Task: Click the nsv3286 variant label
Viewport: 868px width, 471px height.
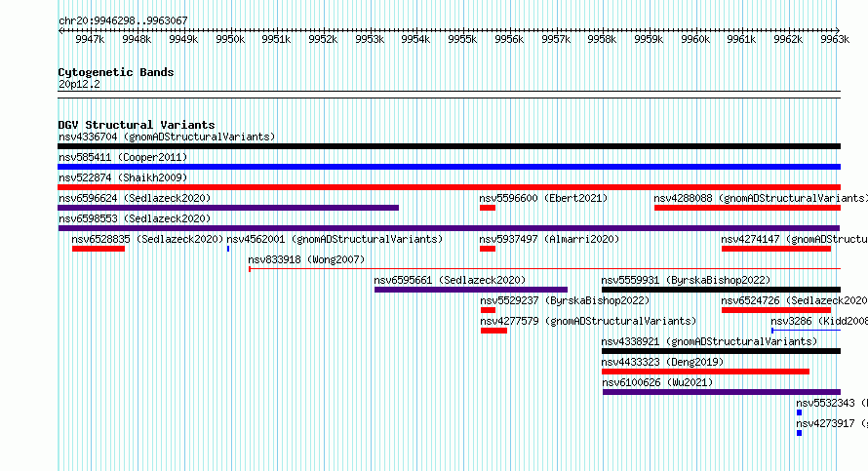Action: tap(819, 321)
